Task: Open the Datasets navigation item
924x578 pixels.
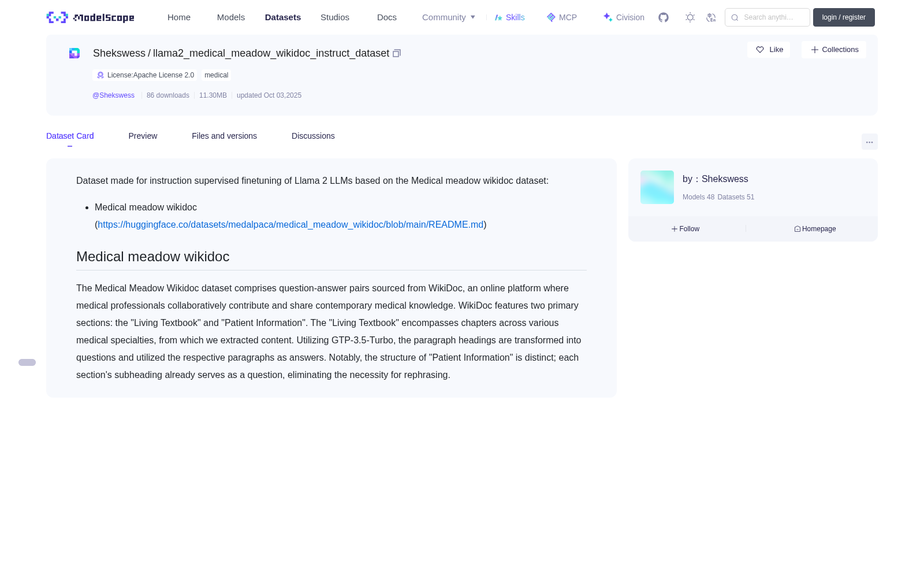Action: coord(283,17)
